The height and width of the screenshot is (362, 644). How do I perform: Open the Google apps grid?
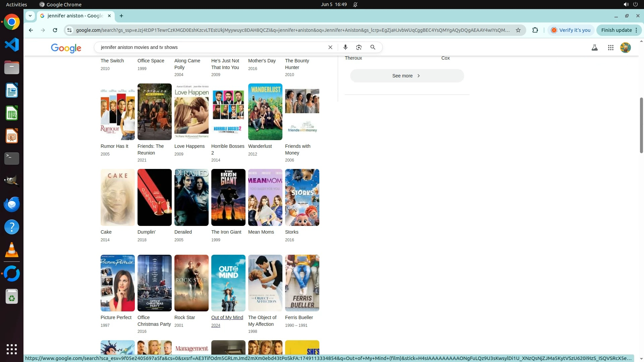click(610, 48)
